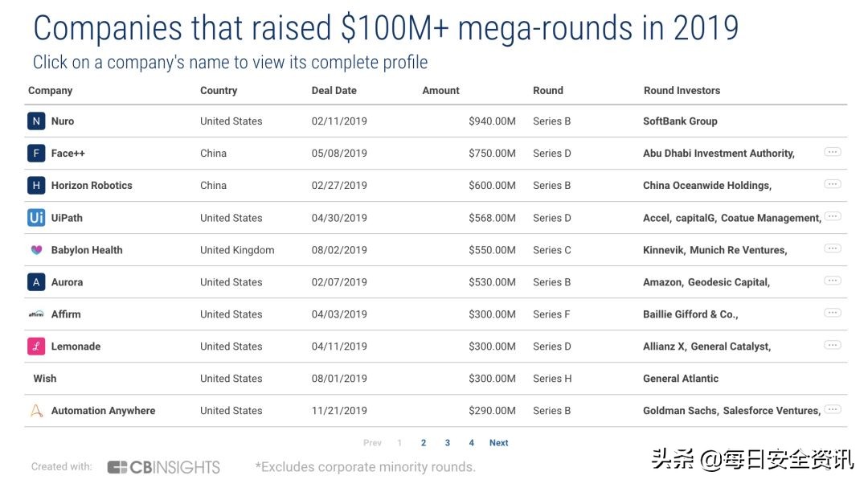Expand more investors for Face++ row
The height and width of the screenshot is (484, 868).
pos(833,152)
